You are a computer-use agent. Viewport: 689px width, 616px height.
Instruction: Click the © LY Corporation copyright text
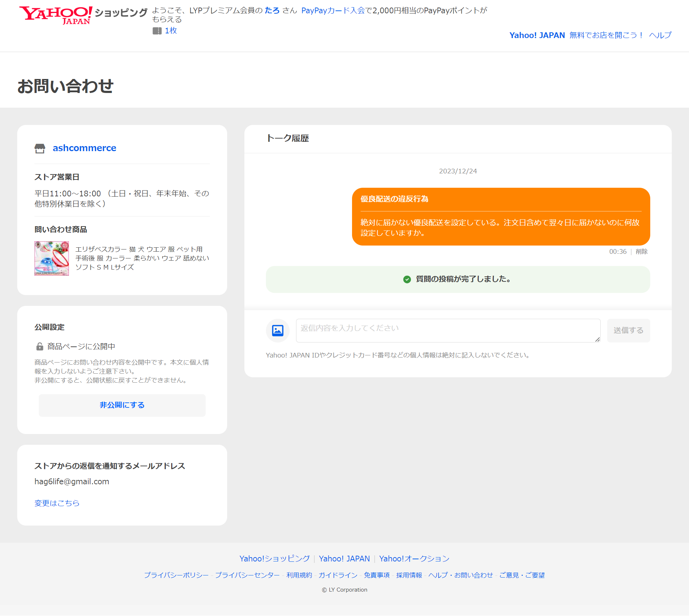344,590
